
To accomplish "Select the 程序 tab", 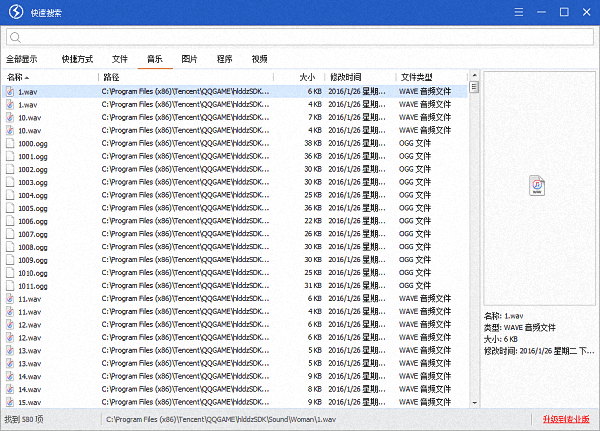I will point(224,59).
